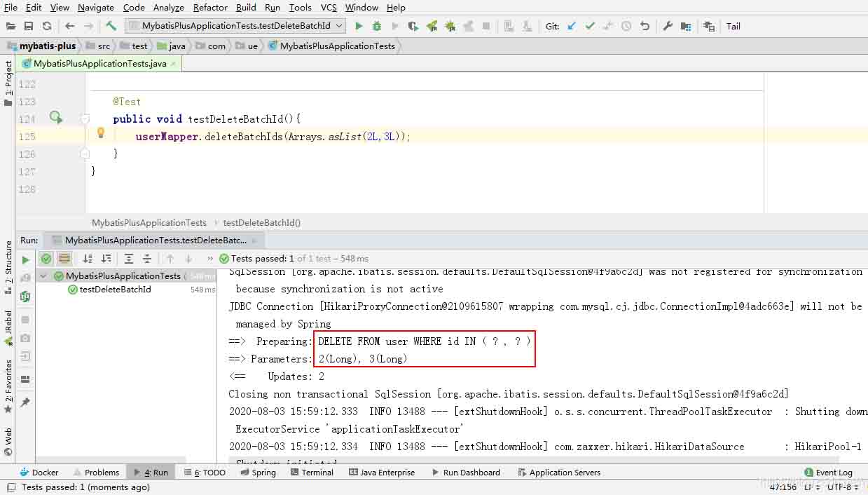This screenshot has height=495, width=868.
Task: Open Docker tool window
Action: [39, 473]
